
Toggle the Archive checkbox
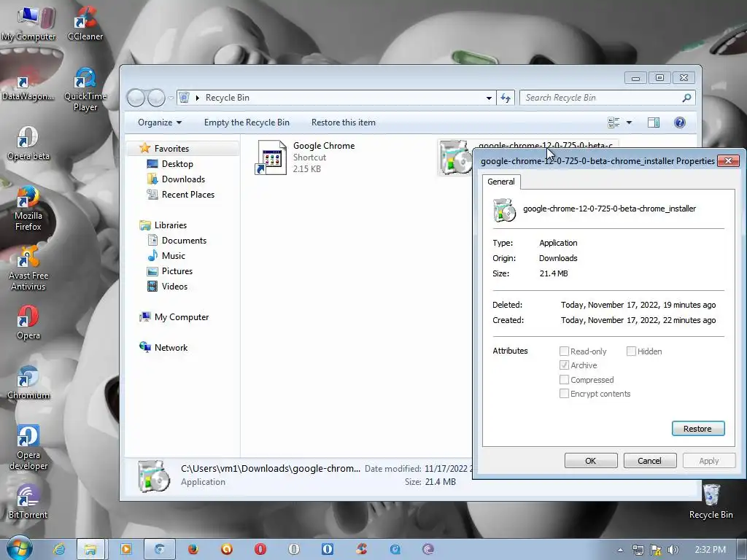564,365
